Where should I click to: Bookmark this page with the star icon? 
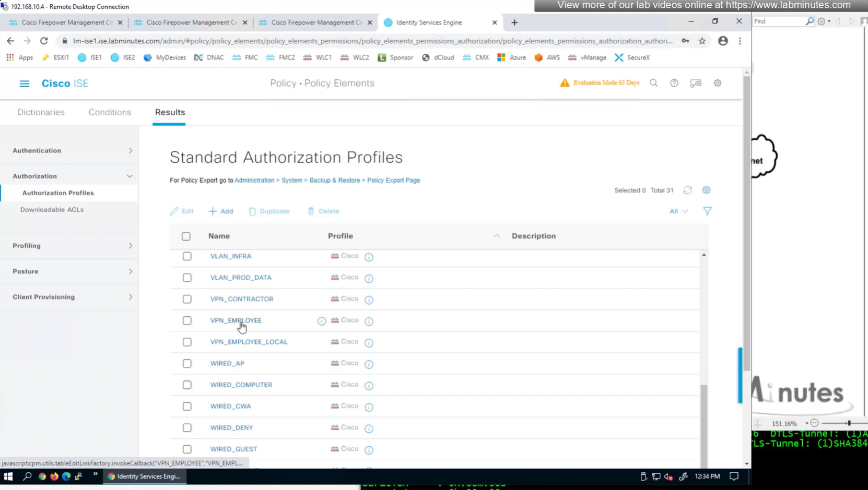(702, 41)
